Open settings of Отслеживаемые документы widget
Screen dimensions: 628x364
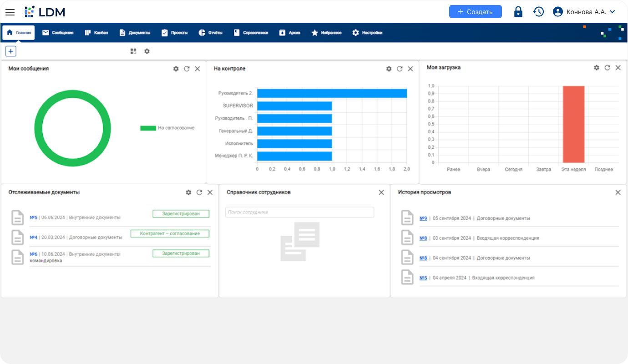[188, 192]
